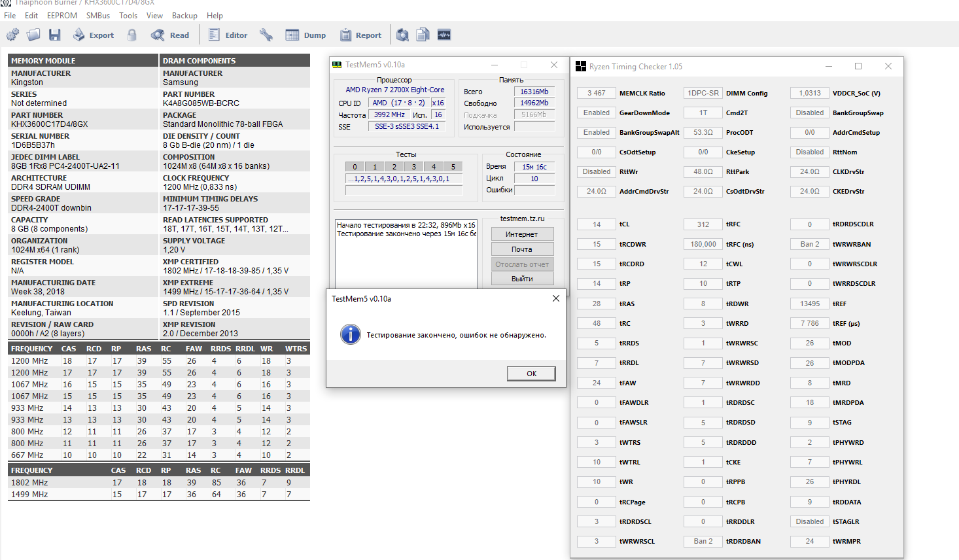This screenshot has width=959, height=560.
Task: Confirm the TestMem5 dialog with OK
Action: pyautogui.click(x=531, y=374)
